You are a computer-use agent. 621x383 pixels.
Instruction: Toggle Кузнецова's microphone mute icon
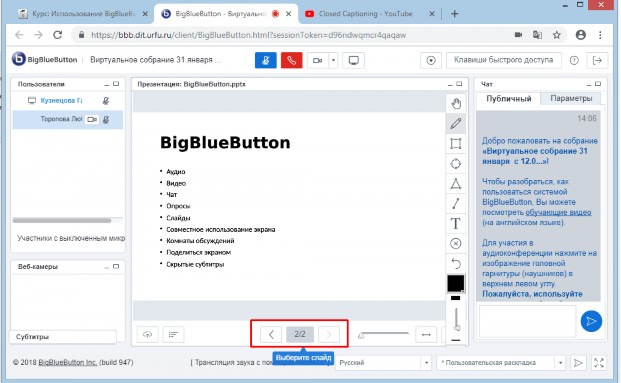(106, 101)
